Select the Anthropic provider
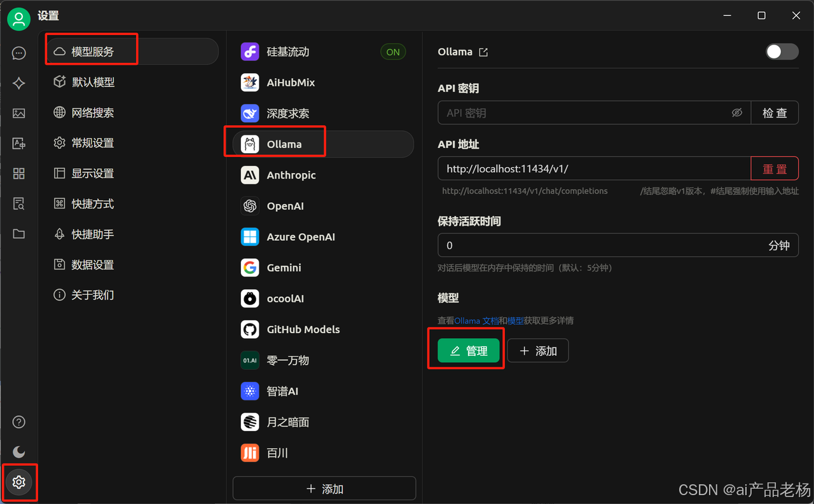The height and width of the screenshot is (504, 814). 323,175
